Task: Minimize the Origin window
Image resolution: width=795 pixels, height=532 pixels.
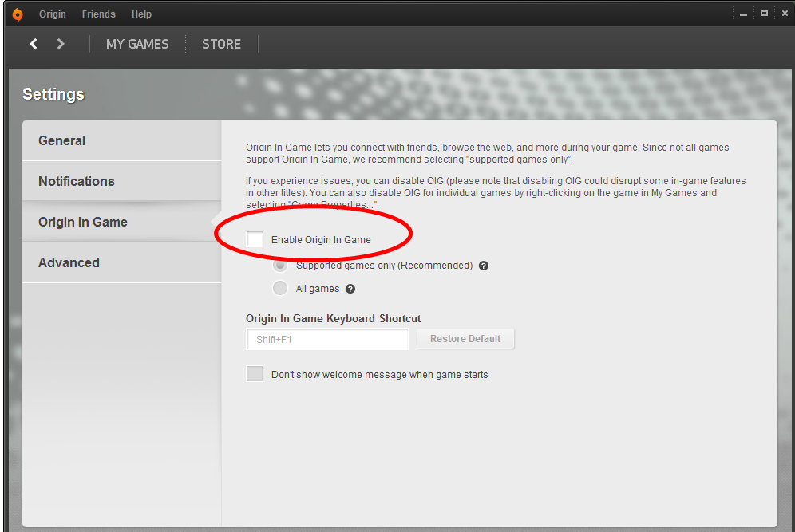Action: coord(743,14)
